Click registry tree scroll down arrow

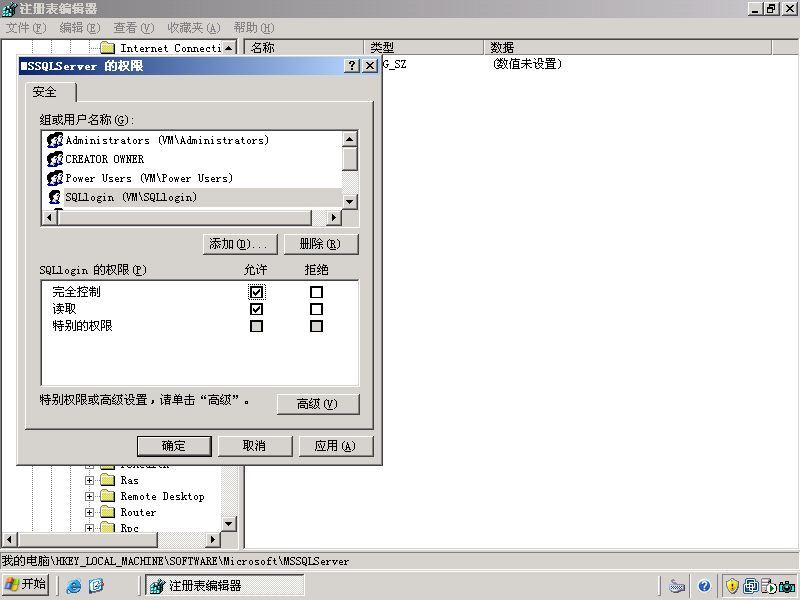tap(229, 523)
